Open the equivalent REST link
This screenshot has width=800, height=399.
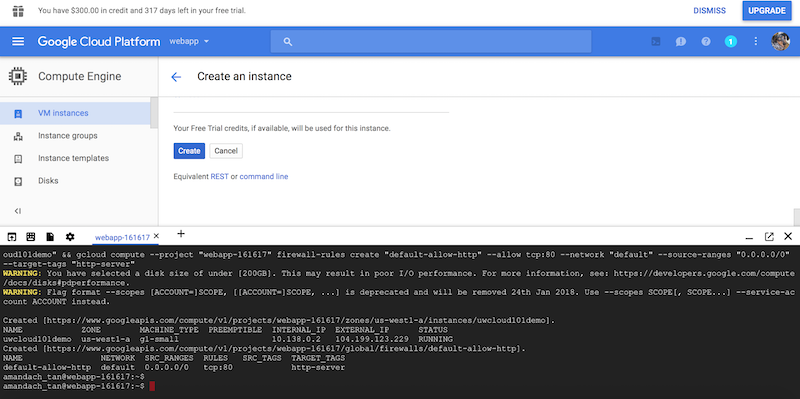(219, 177)
